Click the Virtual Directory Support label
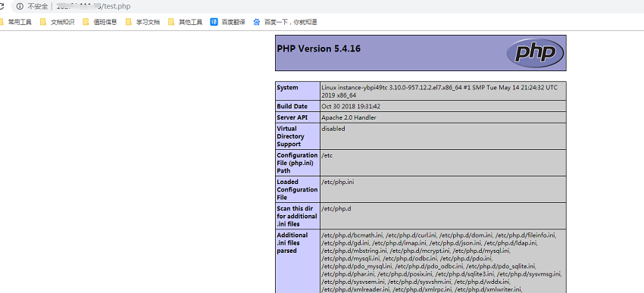 tap(291, 136)
